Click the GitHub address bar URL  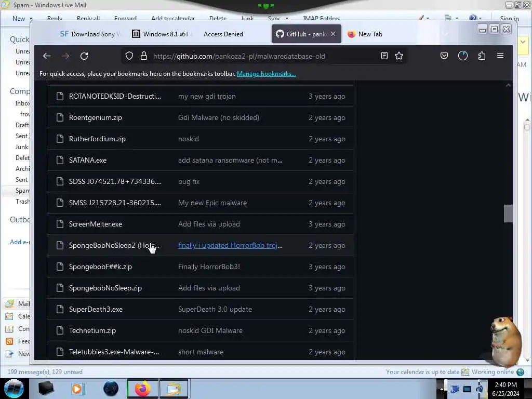point(239,56)
